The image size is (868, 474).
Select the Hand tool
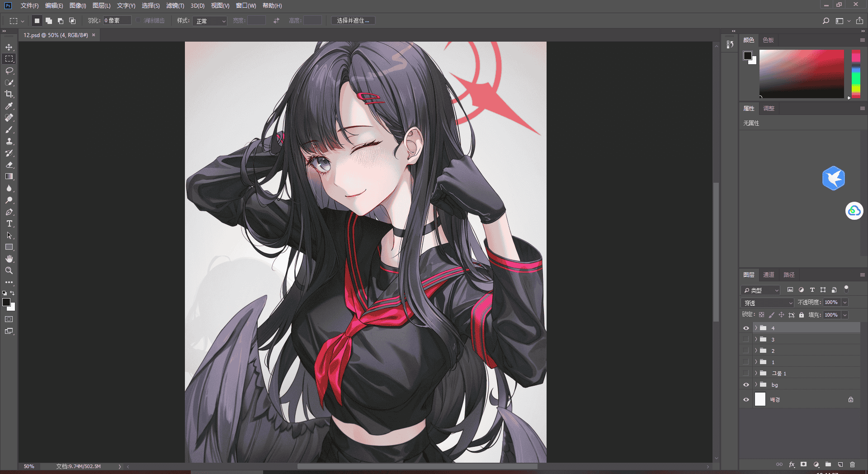9,259
